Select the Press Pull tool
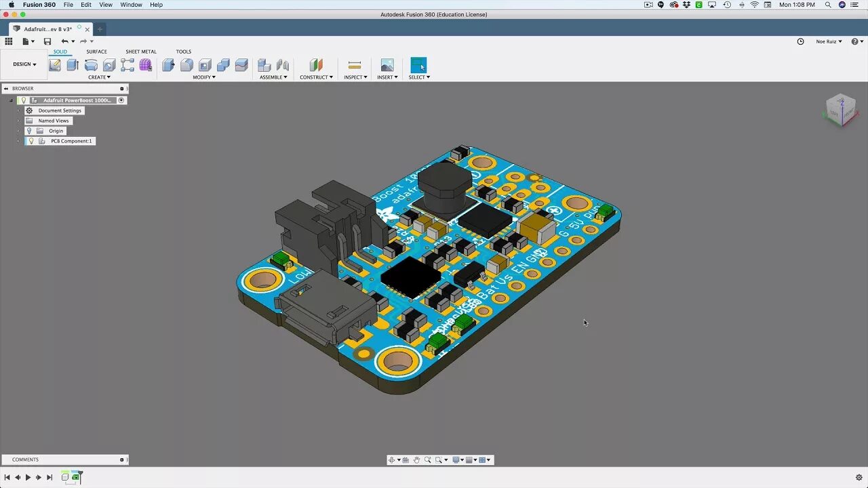This screenshot has width=868, height=488. (168, 65)
